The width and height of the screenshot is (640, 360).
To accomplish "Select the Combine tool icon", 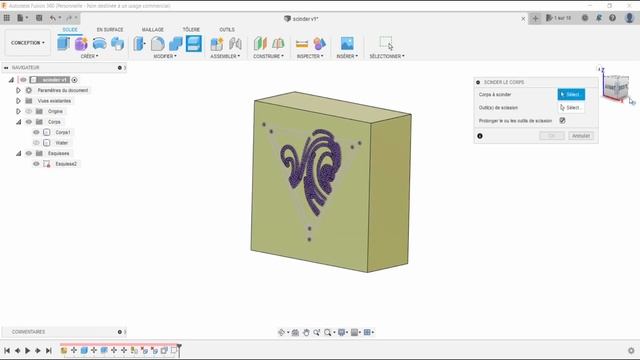I will (176, 43).
